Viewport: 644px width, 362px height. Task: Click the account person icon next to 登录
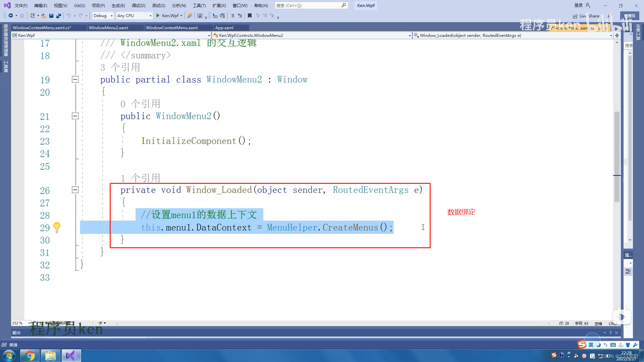point(588,5)
